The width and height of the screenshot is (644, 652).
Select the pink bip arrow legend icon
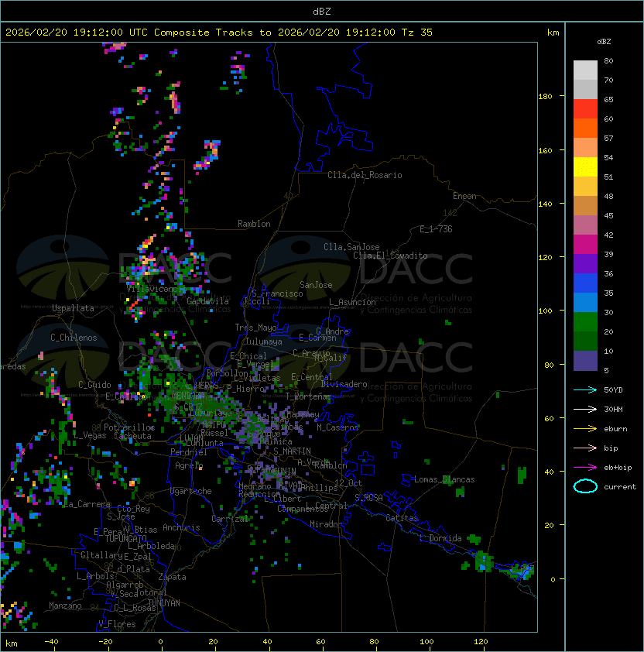(585, 448)
